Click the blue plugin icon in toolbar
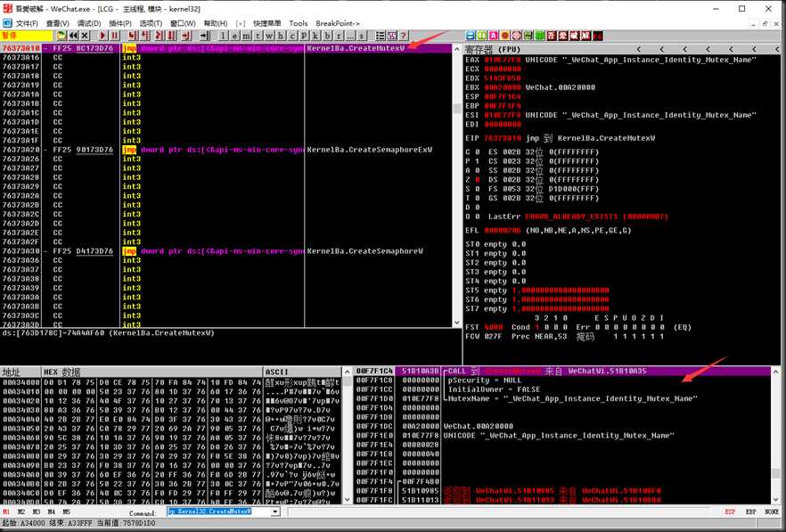The height and width of the screenshot is (532, 786). [x=471, y=36]
